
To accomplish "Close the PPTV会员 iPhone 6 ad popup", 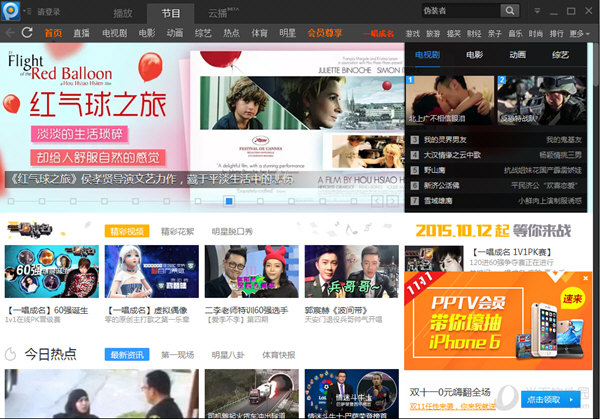I will click(585, 278).
